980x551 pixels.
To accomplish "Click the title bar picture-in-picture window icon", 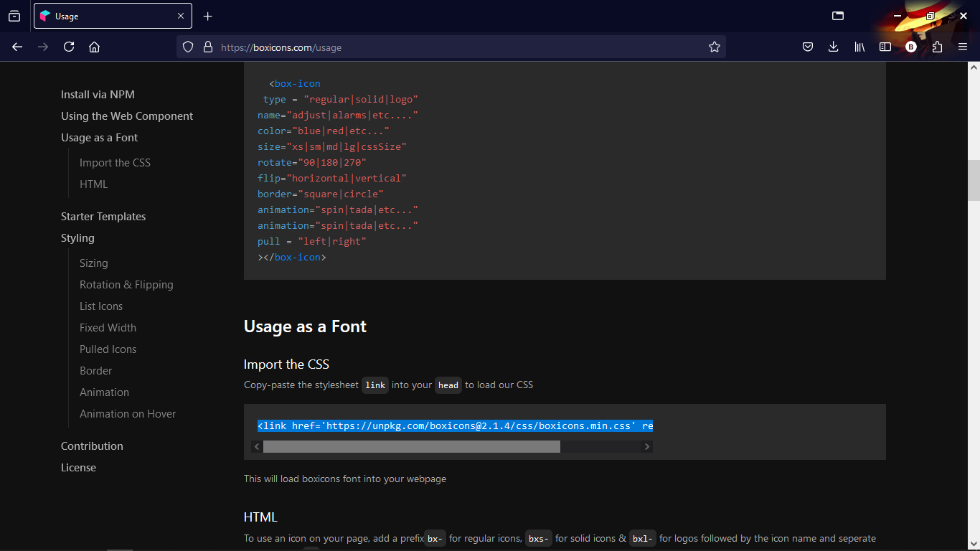I will (838, 16).
